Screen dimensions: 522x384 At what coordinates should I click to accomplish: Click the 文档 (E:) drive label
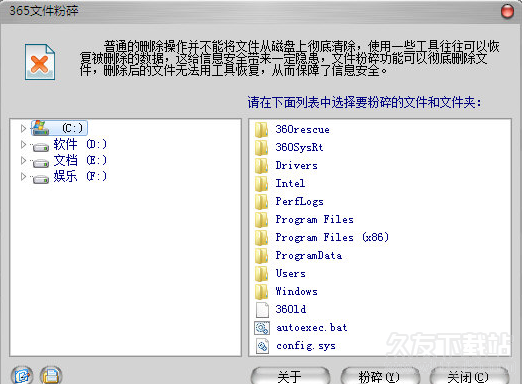(x=80, y=160)
